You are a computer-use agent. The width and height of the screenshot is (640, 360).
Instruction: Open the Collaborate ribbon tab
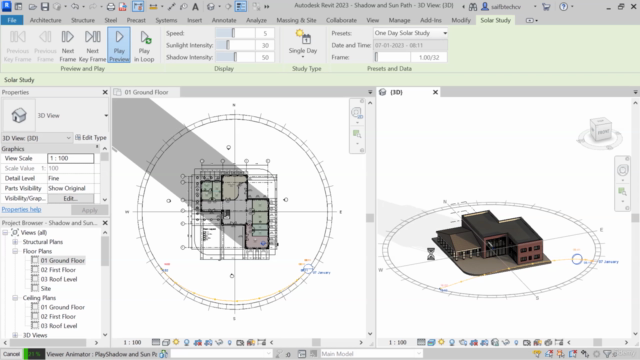pos(341,20)
